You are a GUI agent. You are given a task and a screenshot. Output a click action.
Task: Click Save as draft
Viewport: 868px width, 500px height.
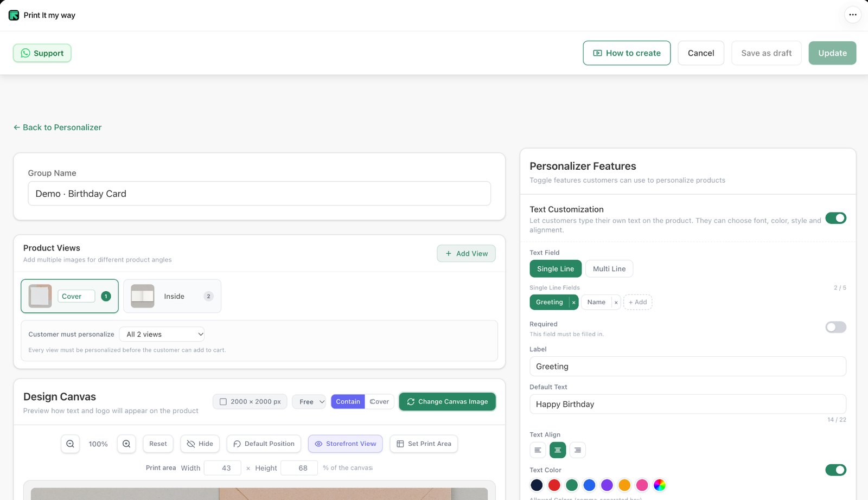click(x=766, y=53)
